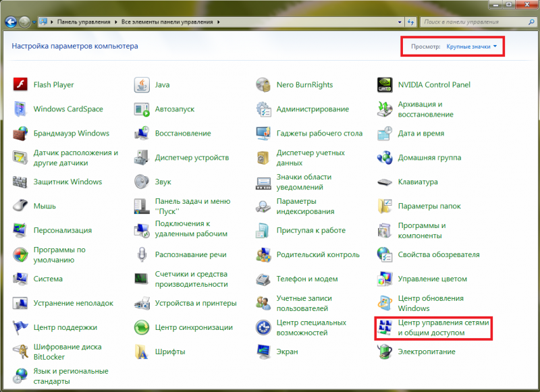540x392 pixels.
Task: Open Датчик расположения и другие датчики
Action: [76, 158]
